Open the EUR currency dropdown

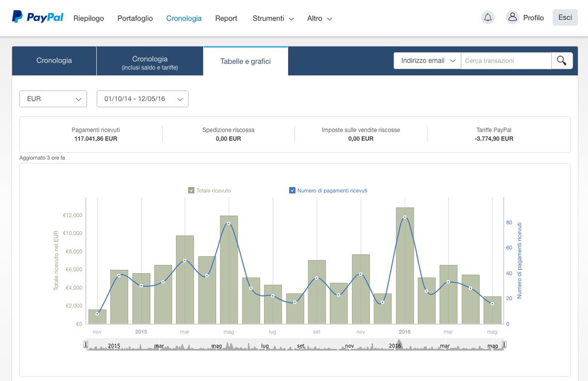[53, 99]
